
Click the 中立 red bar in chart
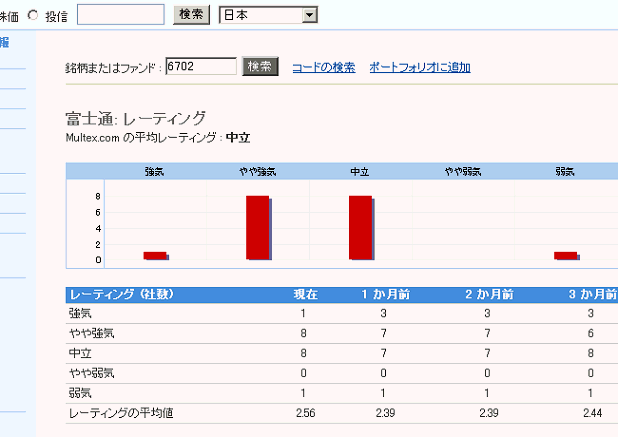click(361, 228)
